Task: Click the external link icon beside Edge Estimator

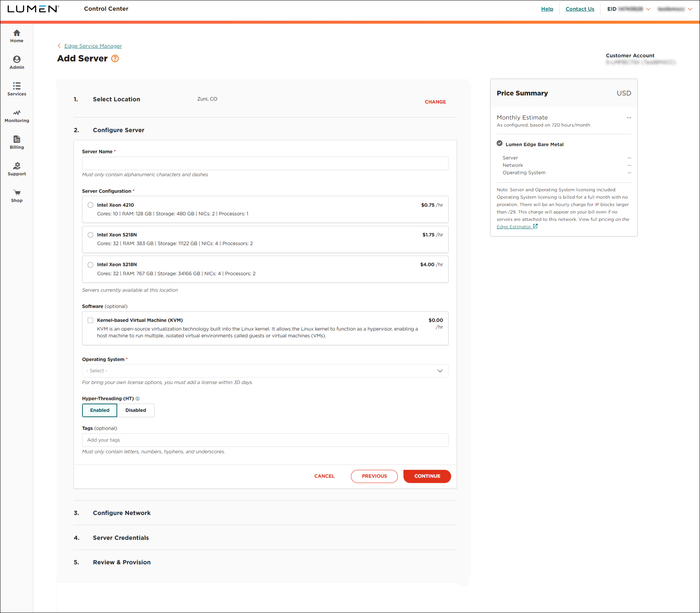Action: click(535, 226)
